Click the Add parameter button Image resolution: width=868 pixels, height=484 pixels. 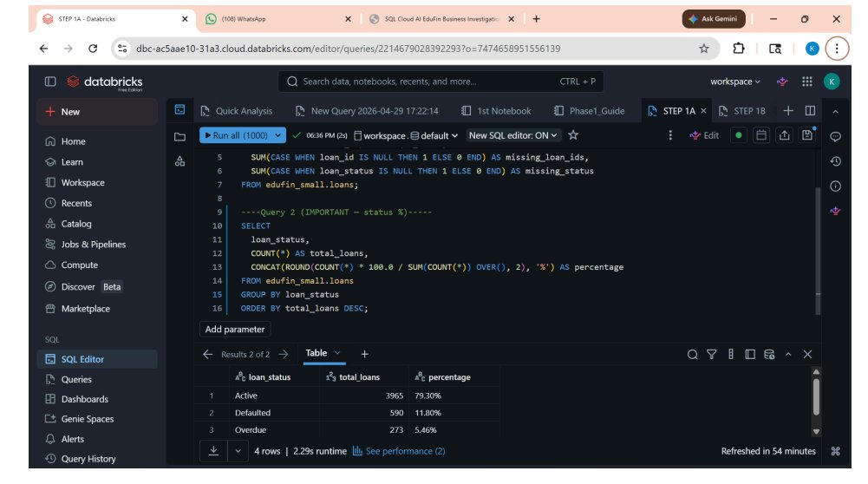[x=235, y=329]
